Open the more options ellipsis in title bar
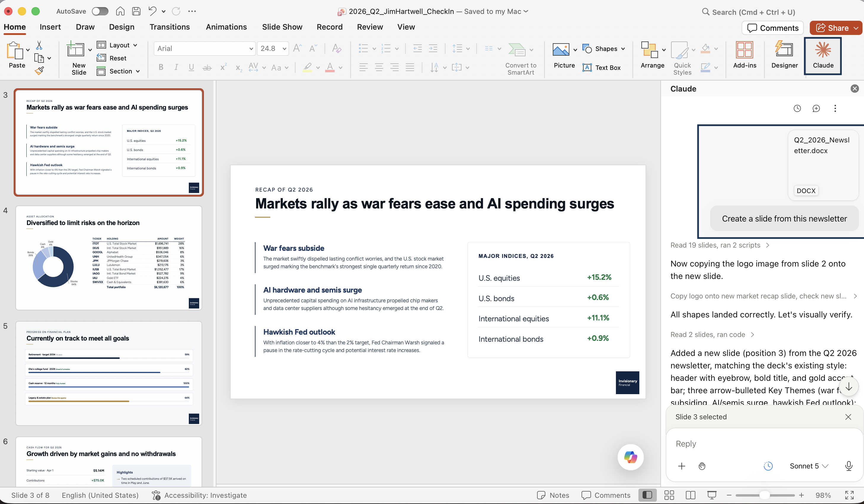 192,11
